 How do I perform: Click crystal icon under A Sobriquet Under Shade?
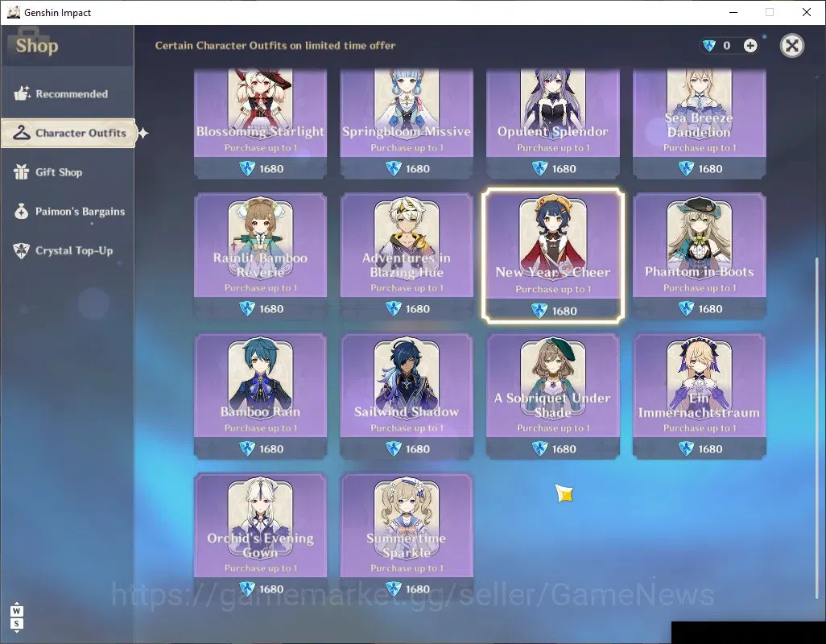[x=540, y=448]
